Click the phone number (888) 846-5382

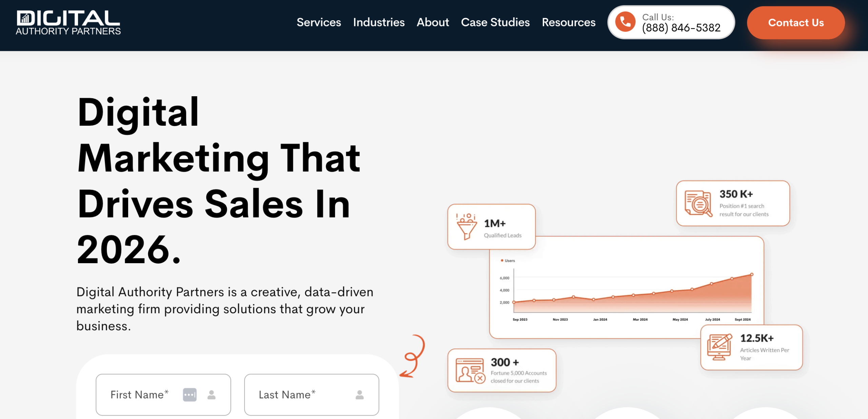click(x=681, y=28)
